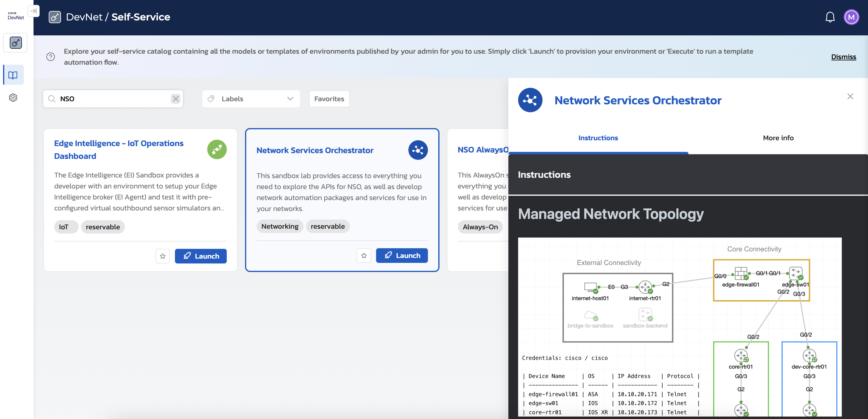This screenshot has width=868, height=419.
Task: Expand the collapsed sidebar with arrow icon
Action: tap(33, 11)
